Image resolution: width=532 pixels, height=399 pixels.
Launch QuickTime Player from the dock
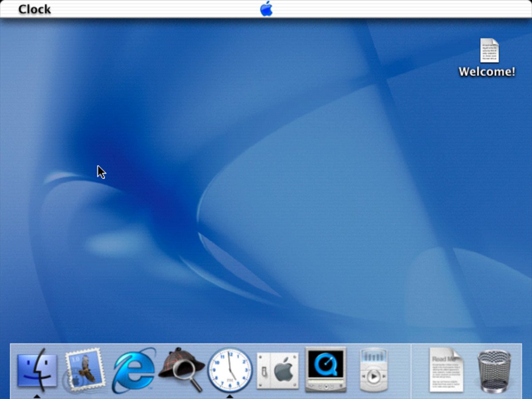tap(326, 369)
